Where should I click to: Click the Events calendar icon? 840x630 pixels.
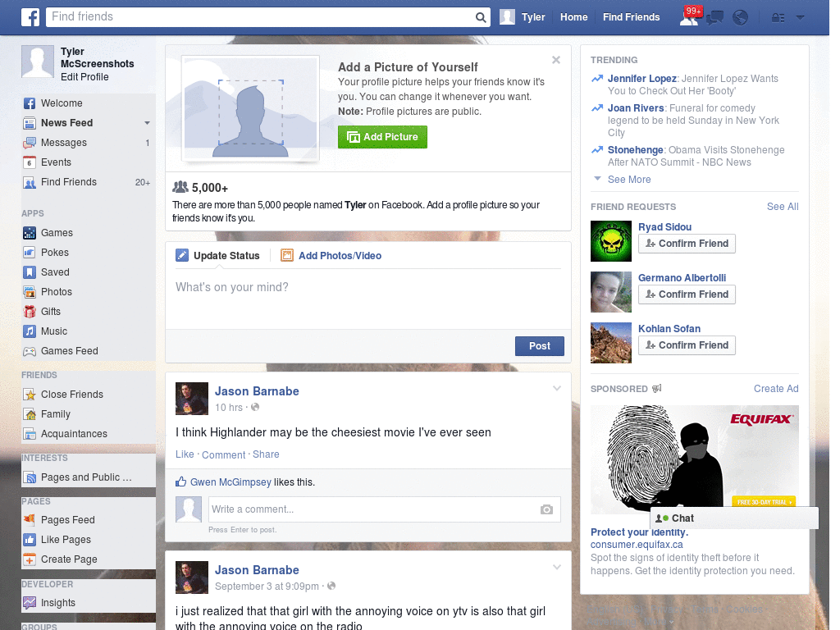click(x=30, y=162)
